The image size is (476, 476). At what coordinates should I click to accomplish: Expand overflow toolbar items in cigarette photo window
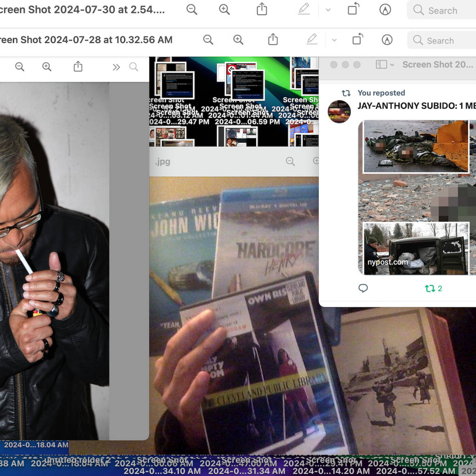pyautogui.click(x=116, y=67)
